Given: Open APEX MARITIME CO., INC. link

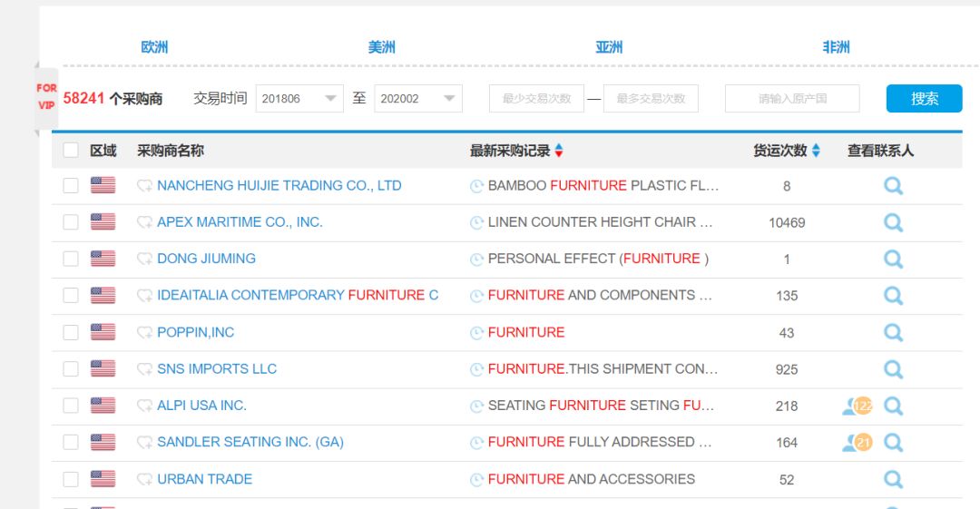Looking at the screenshot, I should [x=240, y=222].
